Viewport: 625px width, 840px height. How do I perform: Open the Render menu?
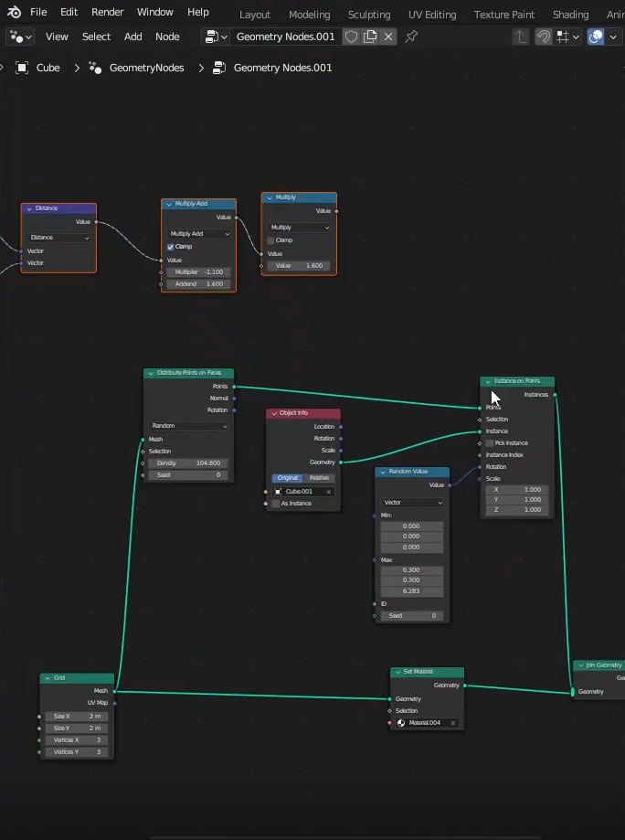click(107, 12)
